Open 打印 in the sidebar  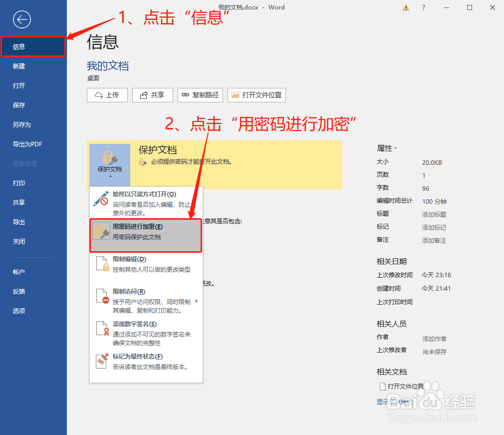[x=33, y=183]
